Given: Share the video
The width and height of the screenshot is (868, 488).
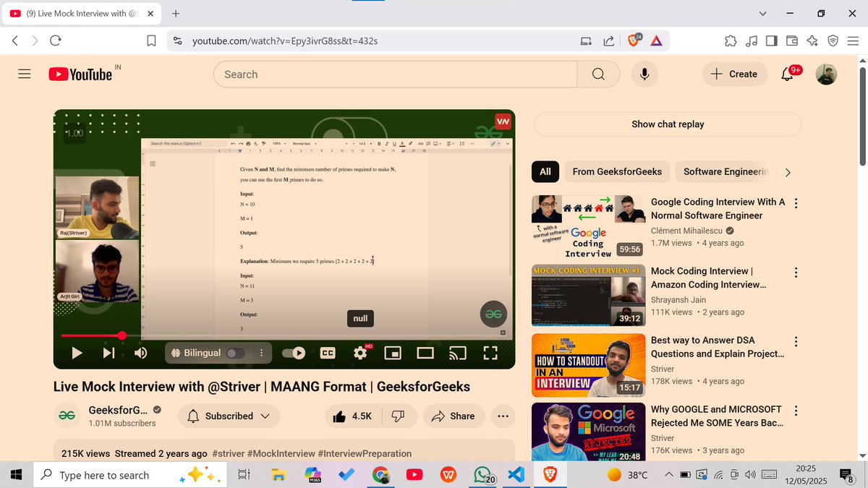Looking at the screenshot, I should point(453,416).
